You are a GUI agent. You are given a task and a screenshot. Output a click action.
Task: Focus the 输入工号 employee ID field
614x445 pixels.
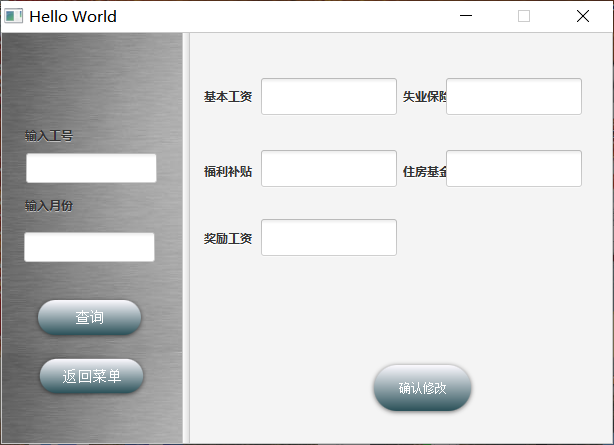point(91,168)
